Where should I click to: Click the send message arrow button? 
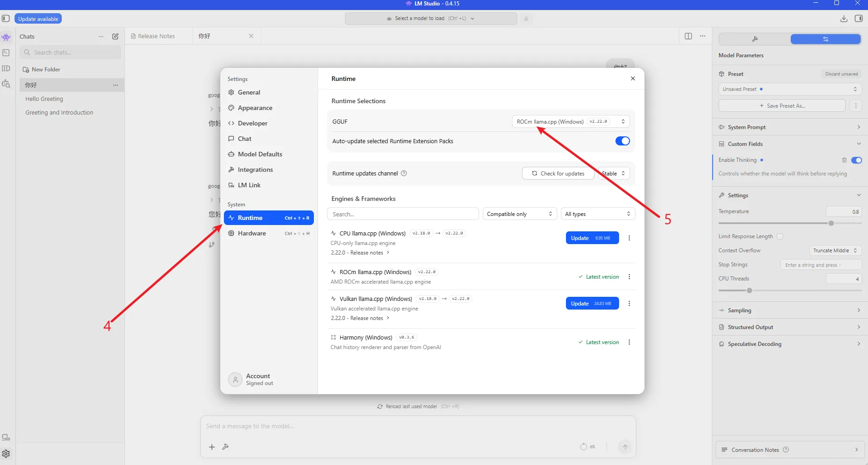pos(625,447)
